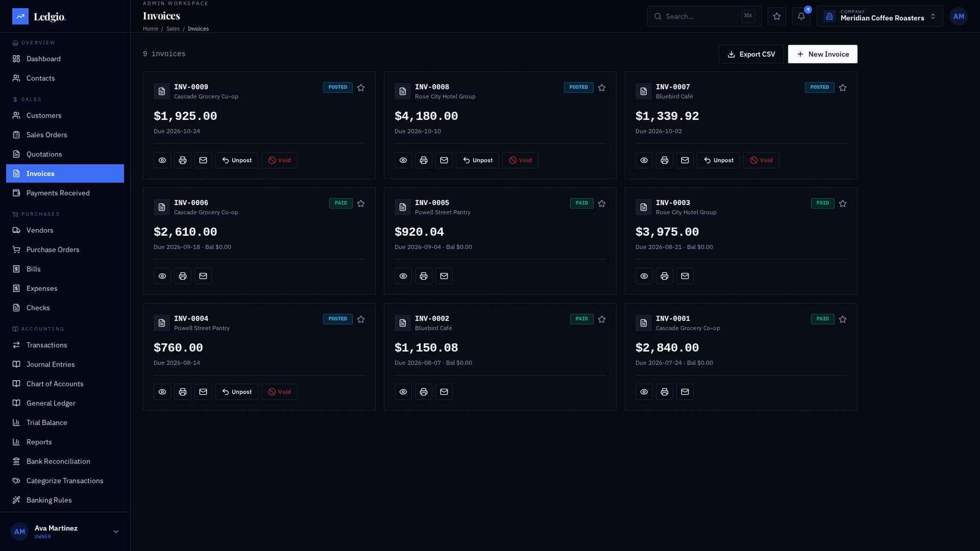This screenshot has height=551, width=980.
Task: View invoice INV-0004
Action: click(x=162, y=392)
